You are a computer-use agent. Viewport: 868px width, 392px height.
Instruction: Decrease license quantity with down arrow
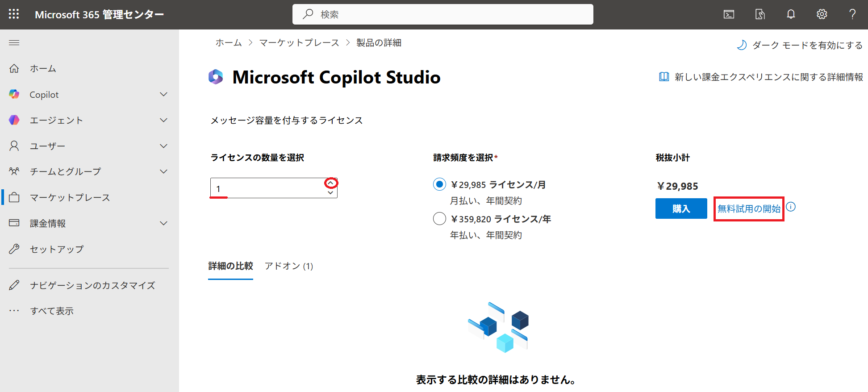point(330,193)
